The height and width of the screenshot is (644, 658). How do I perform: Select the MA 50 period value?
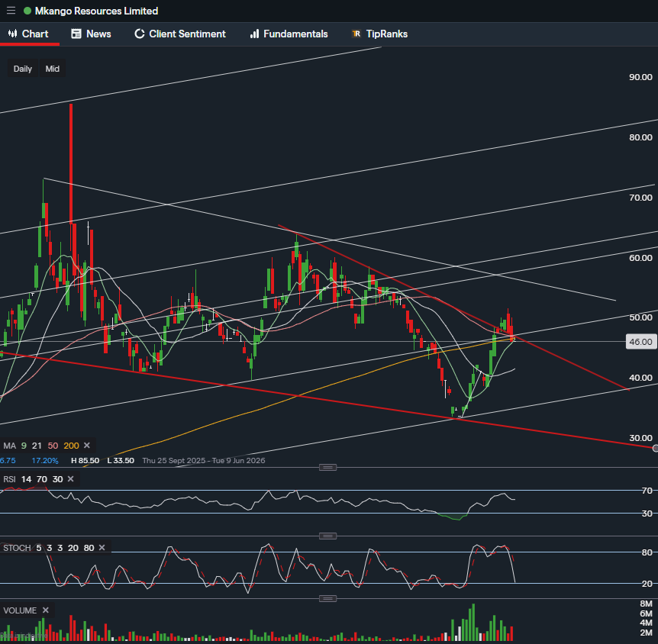(x=53, y=446)
